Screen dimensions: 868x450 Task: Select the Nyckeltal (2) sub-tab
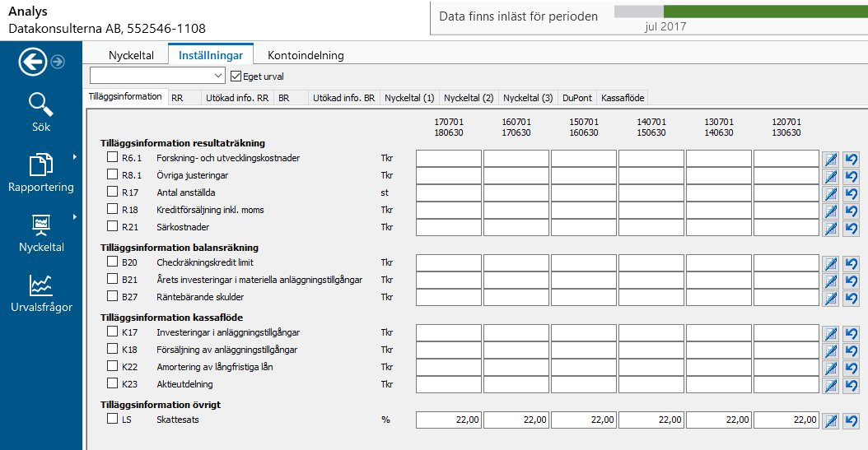(x=469, y=98)
